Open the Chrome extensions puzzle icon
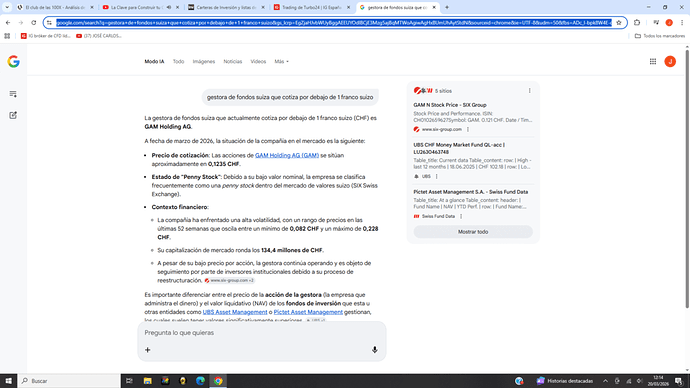690x388 pixels. tap(637, 22)
